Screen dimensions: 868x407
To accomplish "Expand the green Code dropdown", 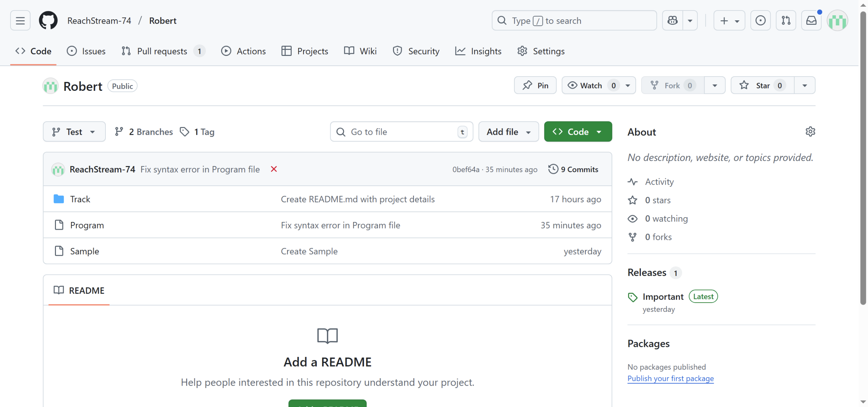I will (x=578, y=132).
